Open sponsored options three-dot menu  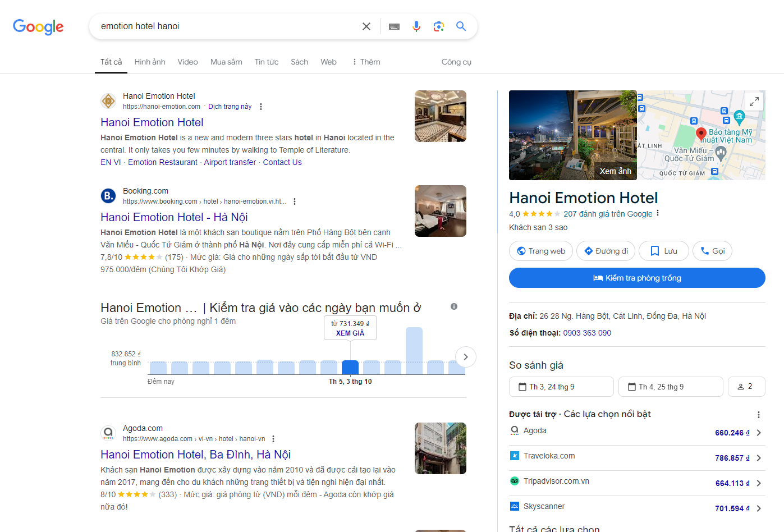759,415
